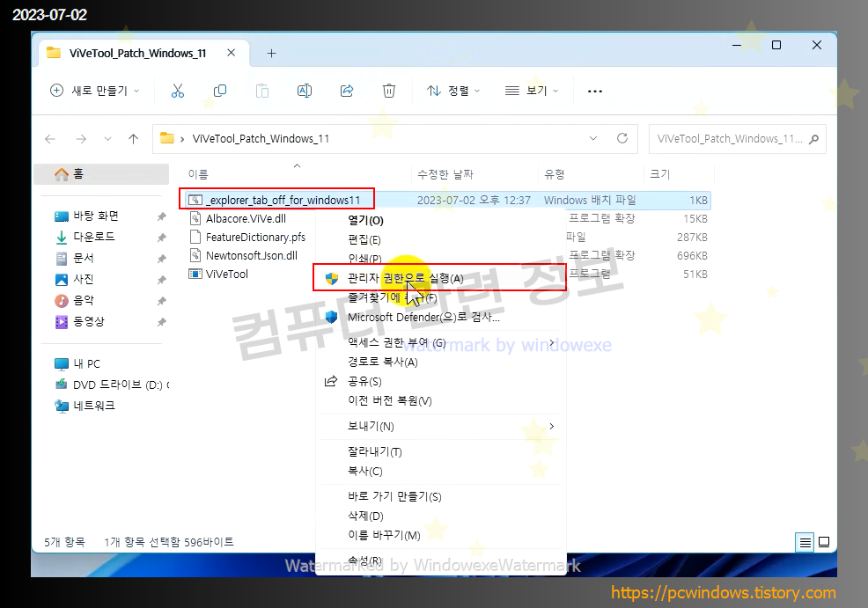Click the Copy icon in toolbar
868x608 pixels.
coord(220,91)
